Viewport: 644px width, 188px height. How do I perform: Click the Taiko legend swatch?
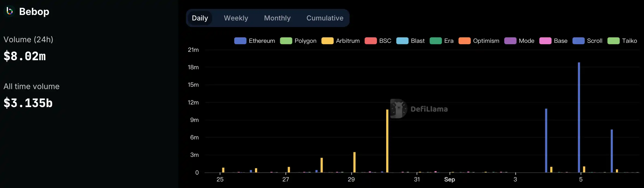click(x=613, y=41)
